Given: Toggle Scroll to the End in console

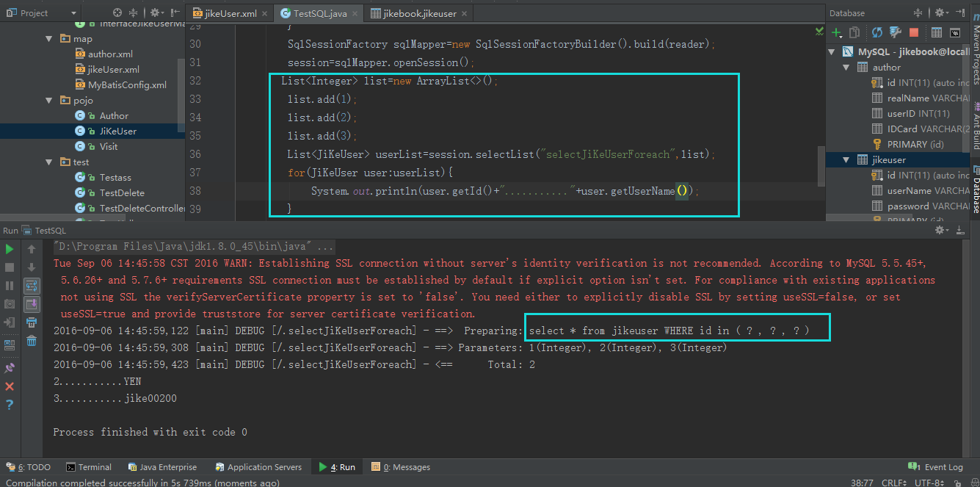Looking at the screenshot, I should click(x=32, y=304).
